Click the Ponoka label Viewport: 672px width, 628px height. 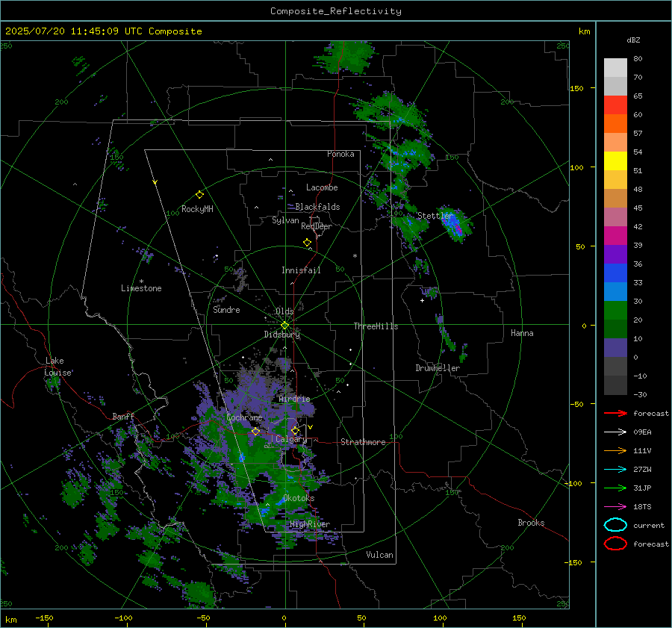click(340, 154)
